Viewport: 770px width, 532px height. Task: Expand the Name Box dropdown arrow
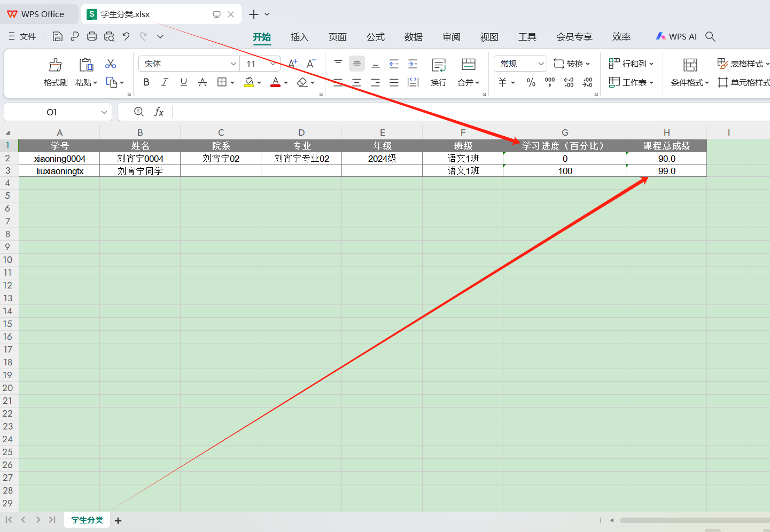click(x=104, y=112)
